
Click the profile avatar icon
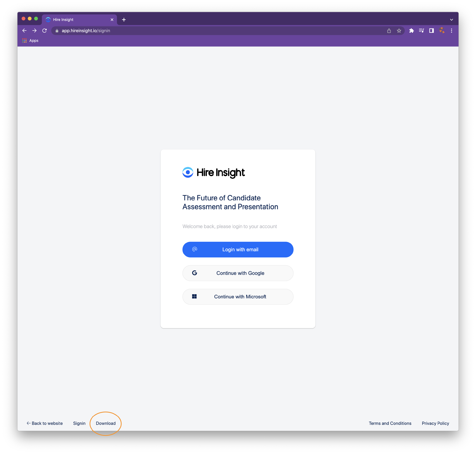click(x=442, y=30)
